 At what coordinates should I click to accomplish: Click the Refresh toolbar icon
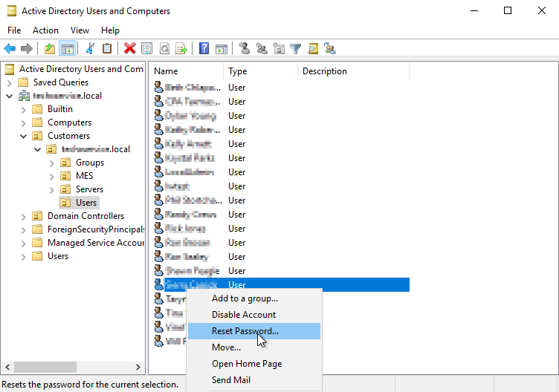tap(164, 48)
